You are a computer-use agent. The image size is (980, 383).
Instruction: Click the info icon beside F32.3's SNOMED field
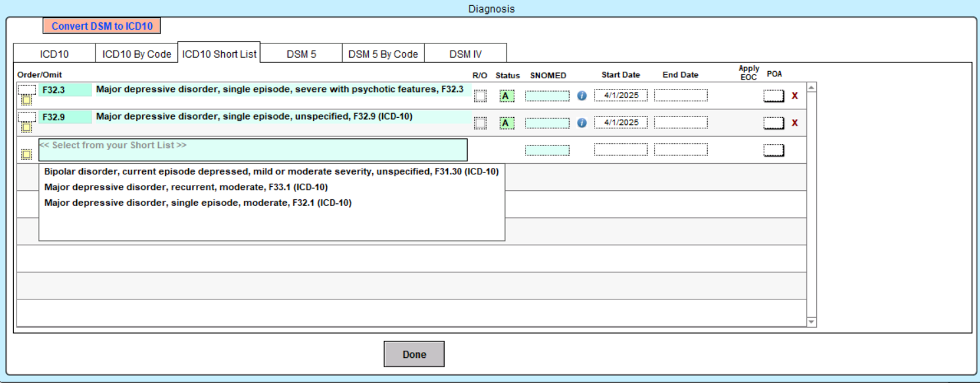coord(581,95)
